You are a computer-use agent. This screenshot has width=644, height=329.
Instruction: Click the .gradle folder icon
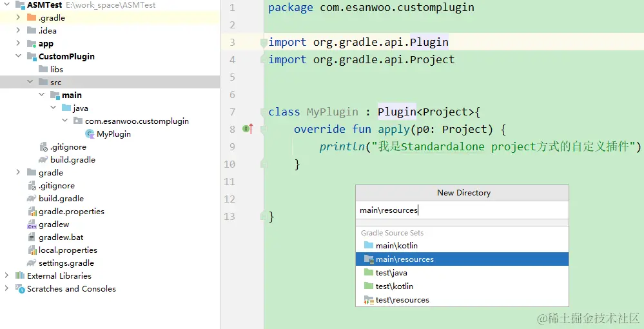click(32, 17)
